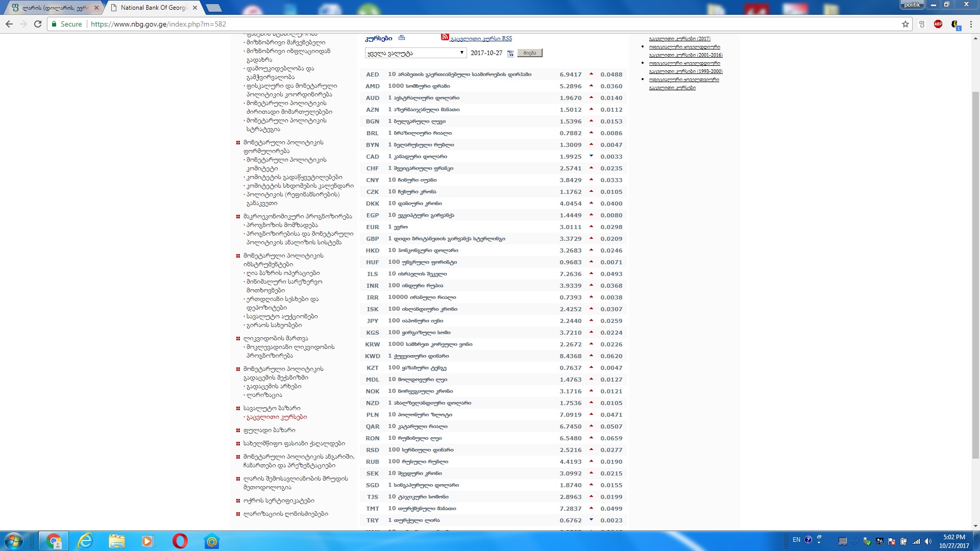This screenshot has width=980, height=551.
Task: Bookmark page with the star icon
Action: coord(905,24)
